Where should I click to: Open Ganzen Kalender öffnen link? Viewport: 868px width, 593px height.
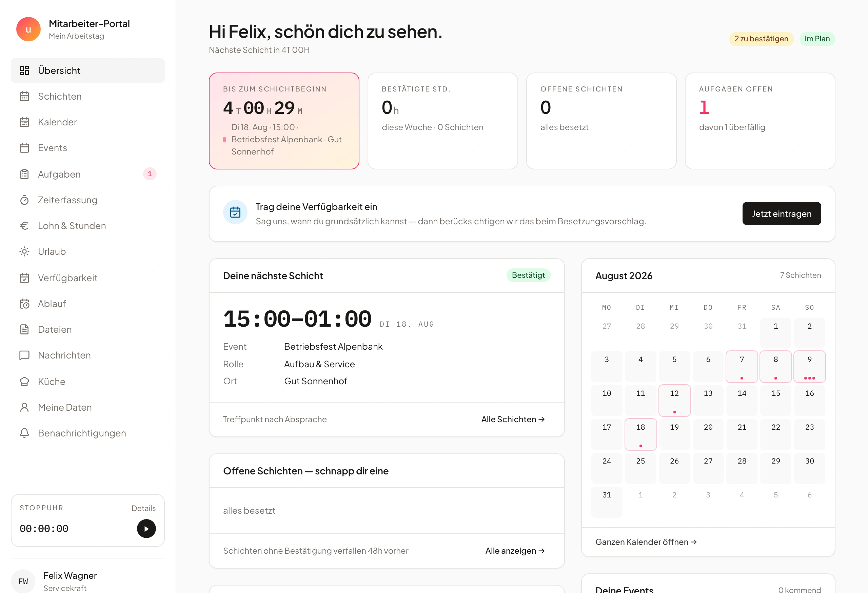646,542
